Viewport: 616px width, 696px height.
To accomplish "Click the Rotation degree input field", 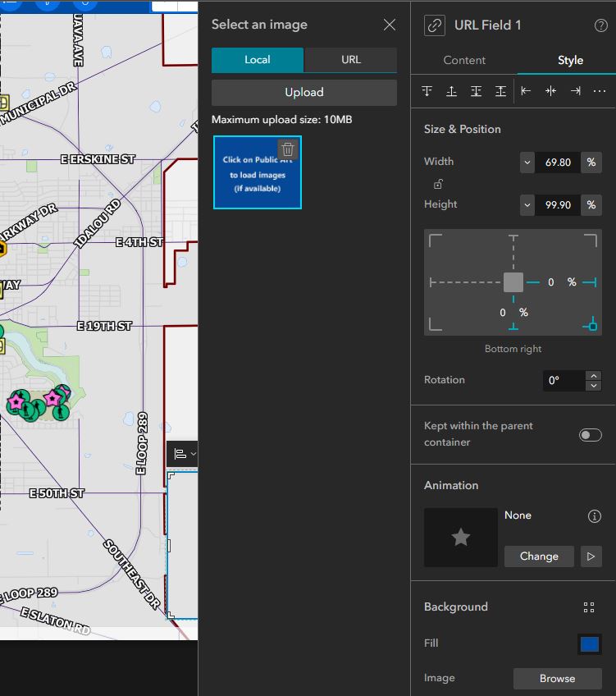I will coord(564,380).
